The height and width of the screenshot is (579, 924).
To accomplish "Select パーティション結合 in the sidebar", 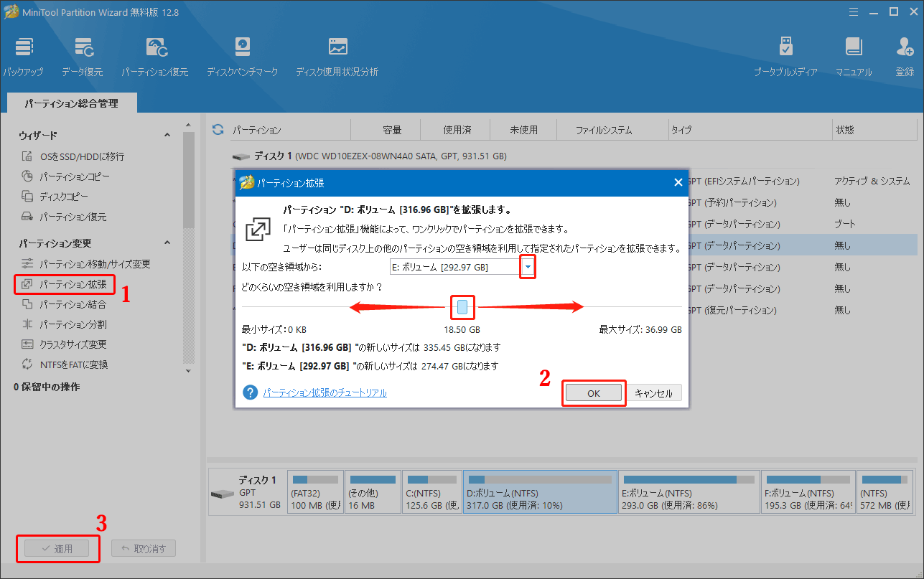I will (x=65, y=304).
